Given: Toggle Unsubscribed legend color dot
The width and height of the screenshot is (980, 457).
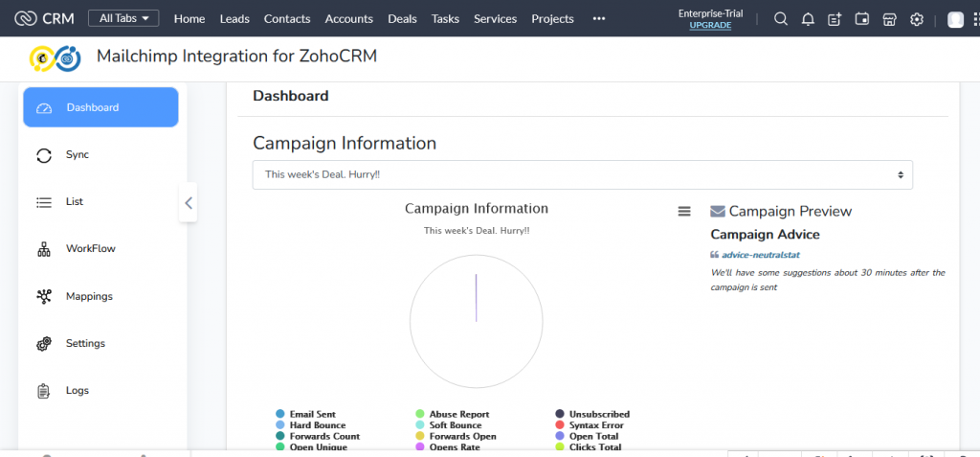Looking at the screenshot, I should (560, 414).
